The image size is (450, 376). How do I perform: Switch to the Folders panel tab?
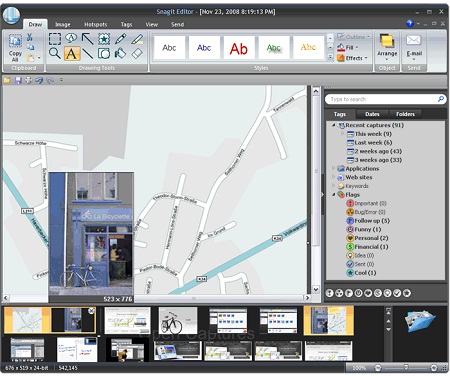405,114
